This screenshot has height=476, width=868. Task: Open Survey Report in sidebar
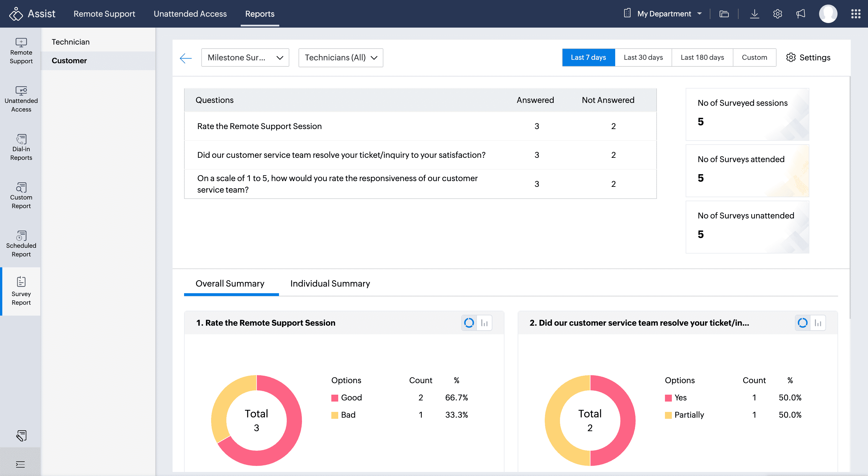pos(21,291)
